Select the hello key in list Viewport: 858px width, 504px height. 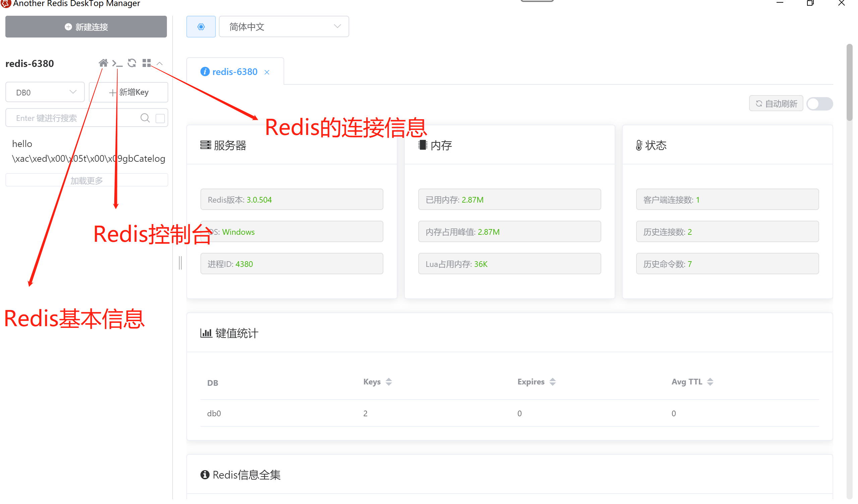pos(22,144)
